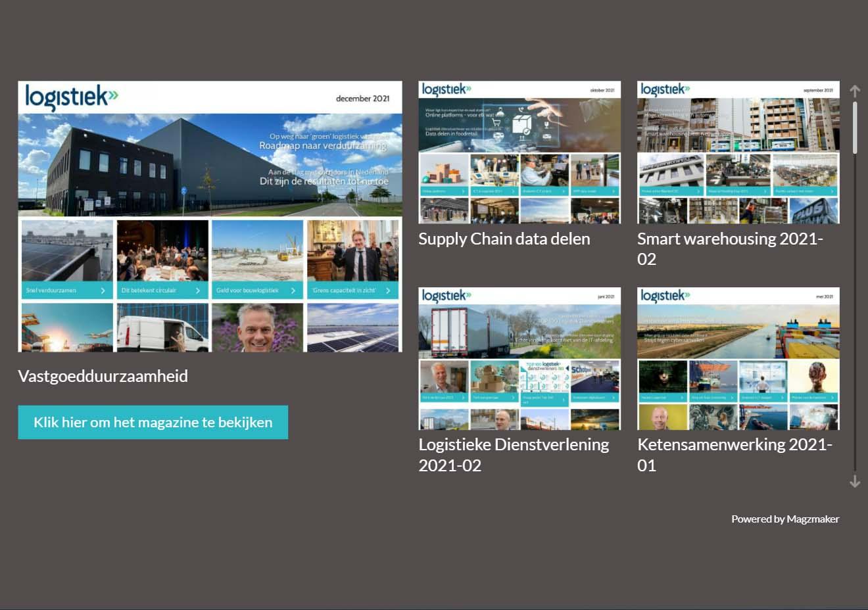The width and height of the screenshot is (868, 610).
Task: Click arrow on 'Geld voor bouwlogistiek' tile
Action: [x=293, y=291]
